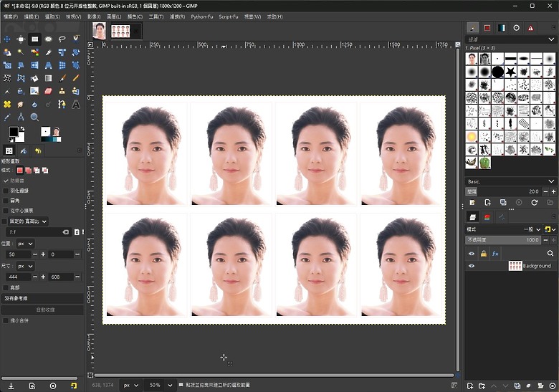Select the Clone stamp tool
Screen dimensions: 559x392
(62, 92)
